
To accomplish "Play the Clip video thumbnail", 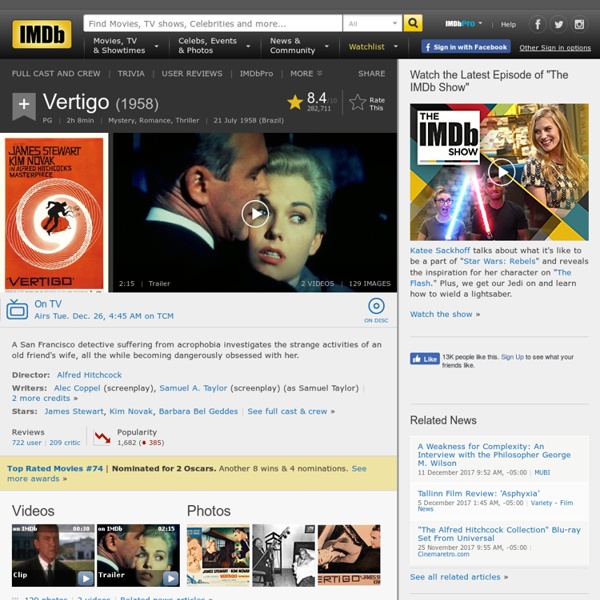I will pos(53,556).
